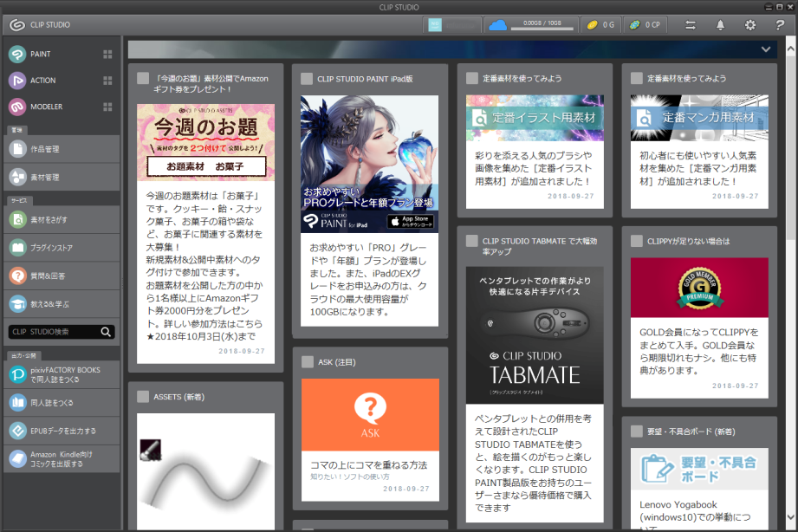Toggle the ASSETS (新着) card checkbox

tap(143, 397)
